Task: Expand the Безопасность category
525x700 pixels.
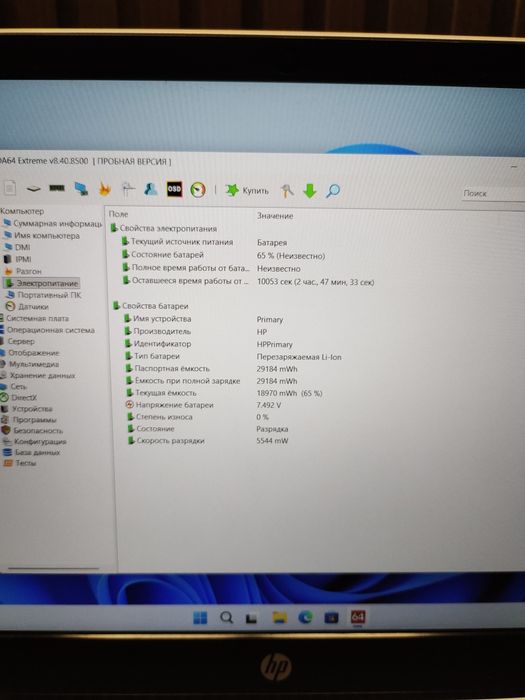Action: tap(32, 430)
